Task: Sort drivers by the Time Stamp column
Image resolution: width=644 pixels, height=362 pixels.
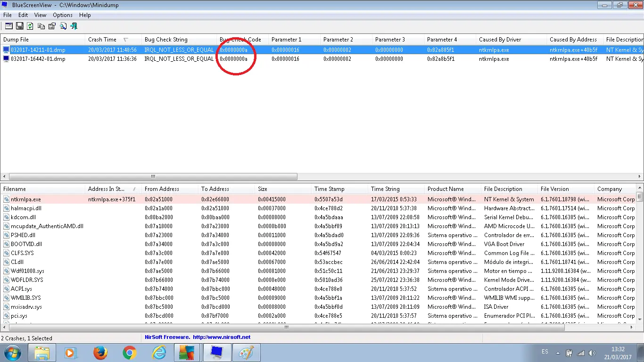Action: coord(339,189)
